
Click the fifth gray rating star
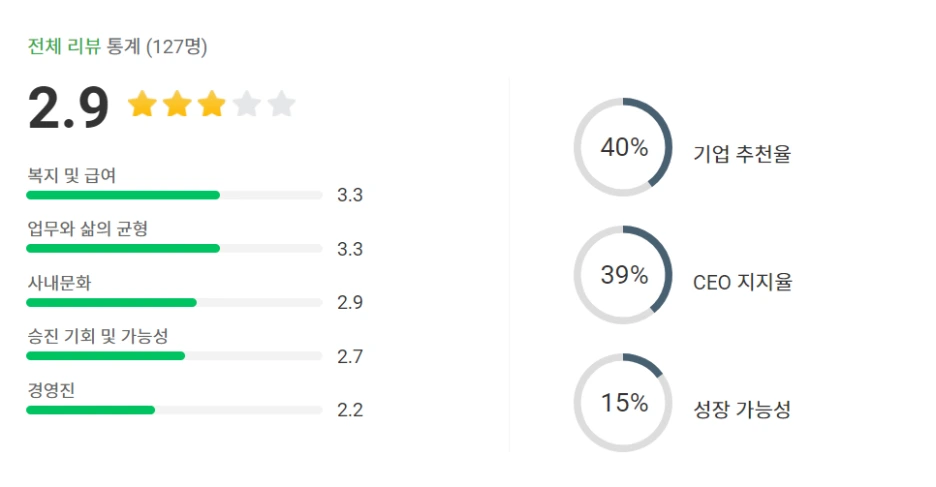(x=281, y=104)
